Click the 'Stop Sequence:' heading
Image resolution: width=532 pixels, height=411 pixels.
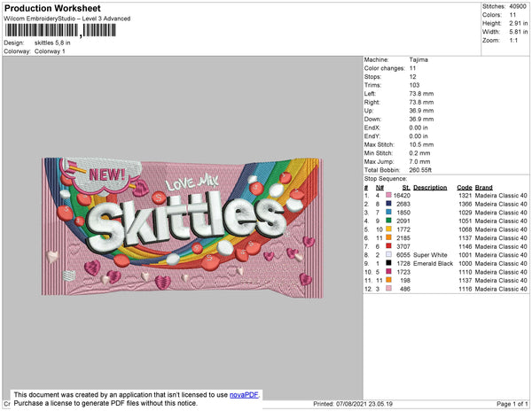386,179
